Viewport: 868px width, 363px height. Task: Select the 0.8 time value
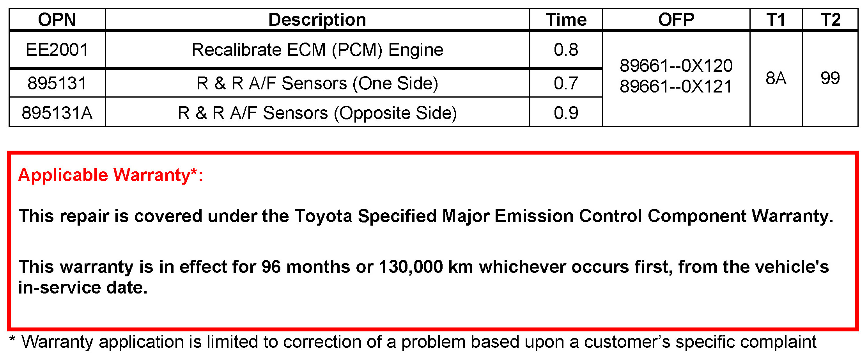566,50
